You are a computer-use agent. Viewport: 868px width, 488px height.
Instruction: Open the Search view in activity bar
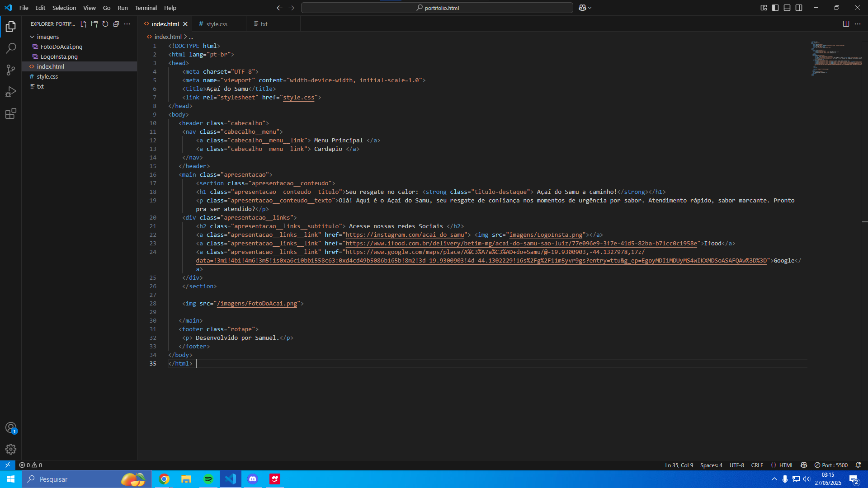pos(11,48)
